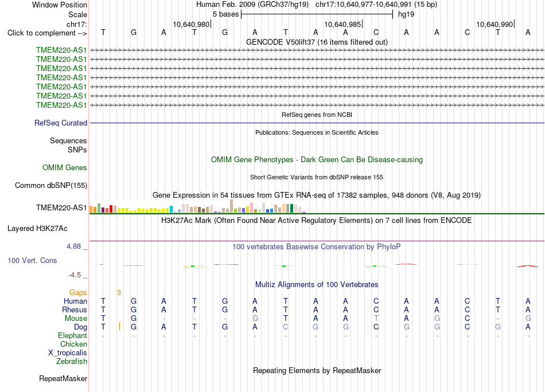This screenshot has height=392, width=545.
Task: Click the 4.88 PhyloP upper limit value
Action: click(x=73, y=246)
